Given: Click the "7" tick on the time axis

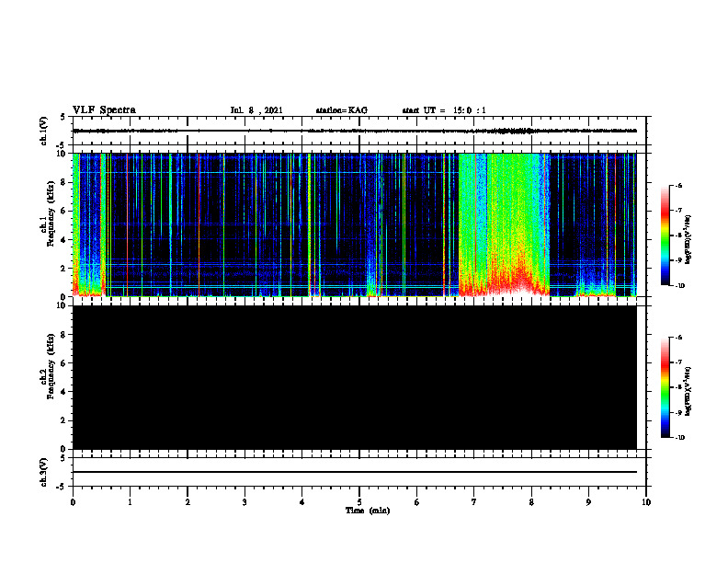Looking at the screenshot, I should point(474,502).
